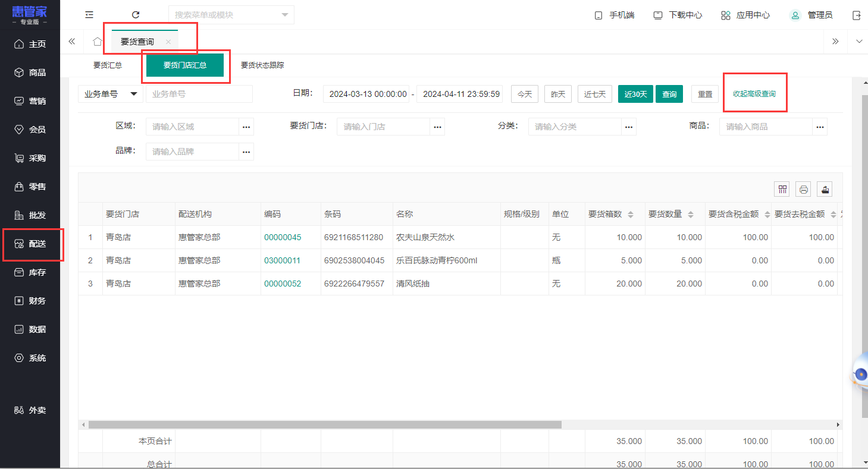Click the 业务单号 text input field
This screenshot has height=469, width=868.
pyautogui.click(x=199, y=94)
